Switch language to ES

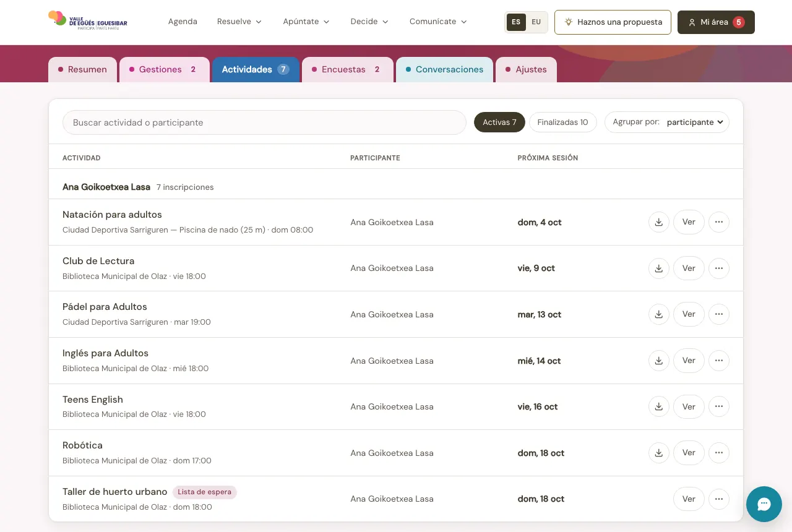(516, 22)
